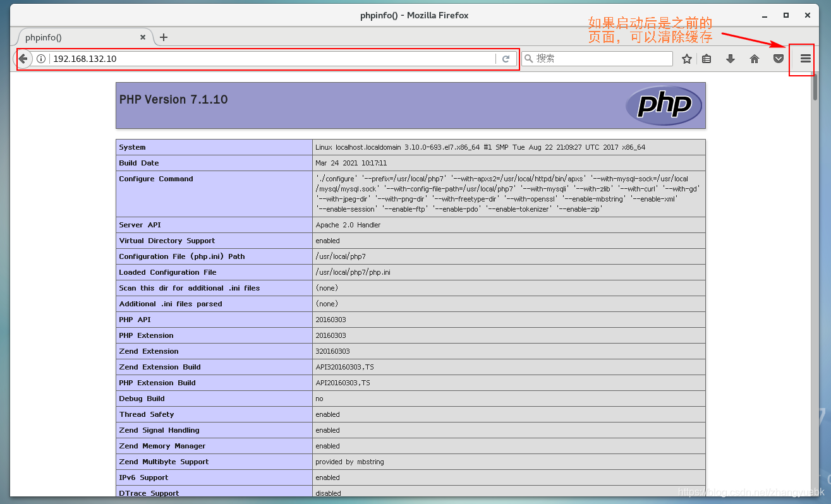This screenshot has height=504, width=831.
Task: Bookmark this page with the star icon
Action: (x=687, y=59)
